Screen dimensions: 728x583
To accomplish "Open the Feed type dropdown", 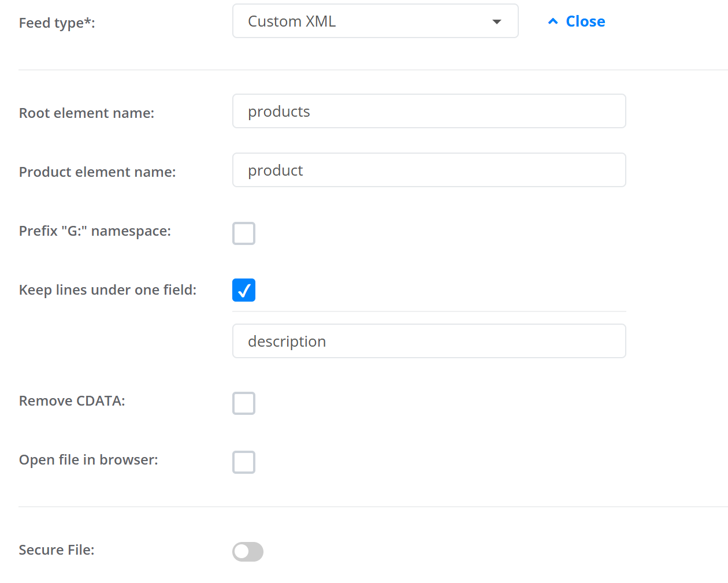I will coord(375,21).
